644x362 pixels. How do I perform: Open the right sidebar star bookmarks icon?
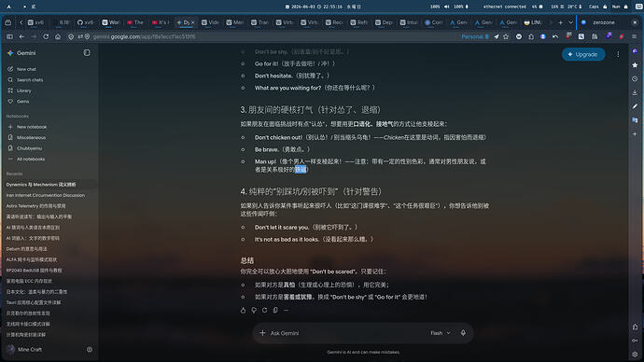[635, 65]
